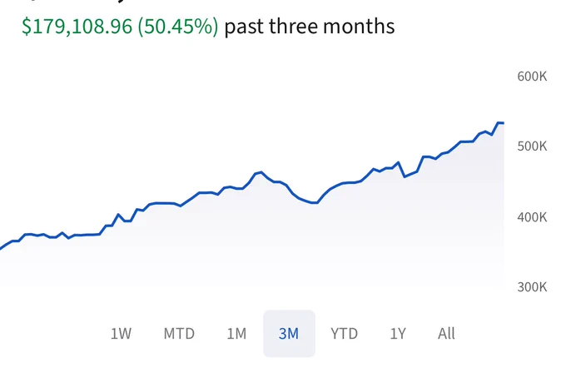Show the YTD performance view
Image resolution: width=566 pixels, height=392 pixels.
point(344,334)
